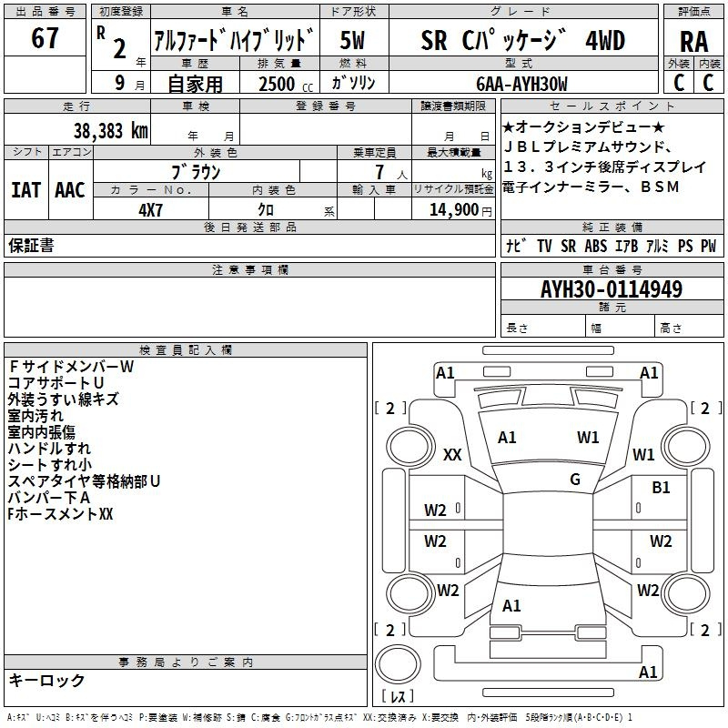Click the A1 mark on the hood
This screenshot has width=728, height=728.
(x=507, y=438)
